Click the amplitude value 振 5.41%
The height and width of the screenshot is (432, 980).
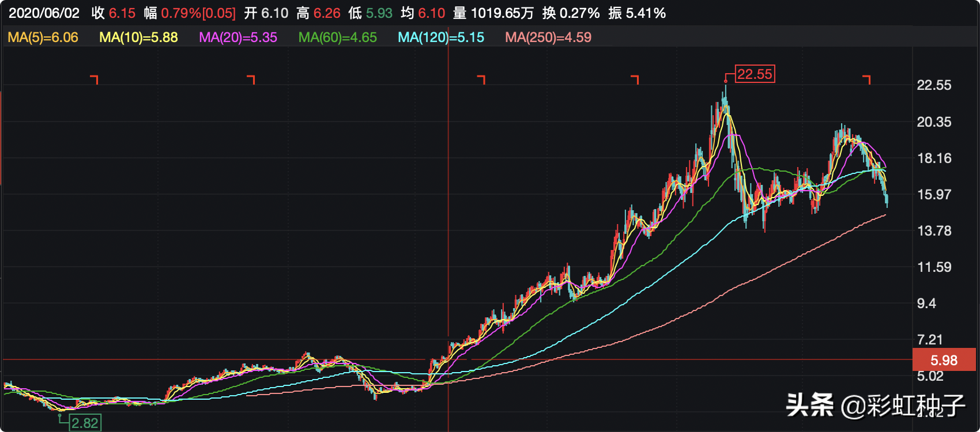tap(637, 13)
